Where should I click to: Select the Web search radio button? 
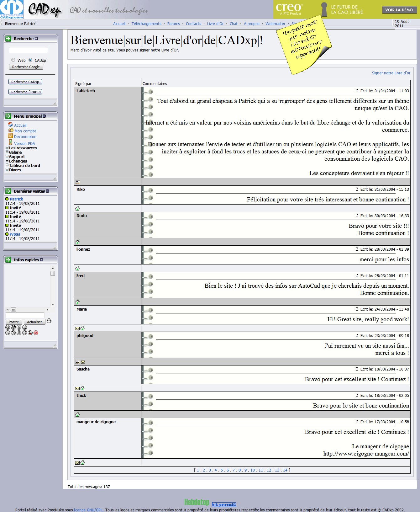[x=13, y=60]
